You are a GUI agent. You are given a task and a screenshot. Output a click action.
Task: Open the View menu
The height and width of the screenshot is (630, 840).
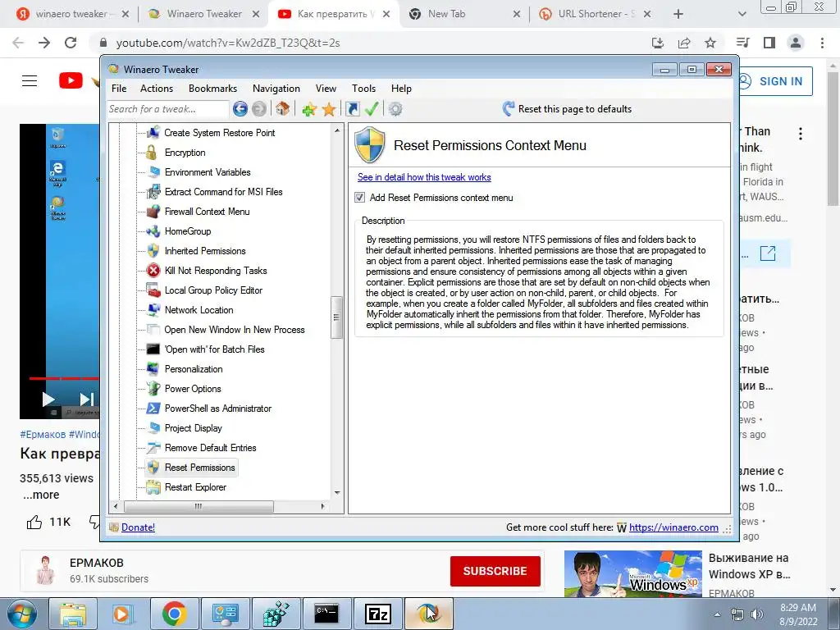(326, 89)
